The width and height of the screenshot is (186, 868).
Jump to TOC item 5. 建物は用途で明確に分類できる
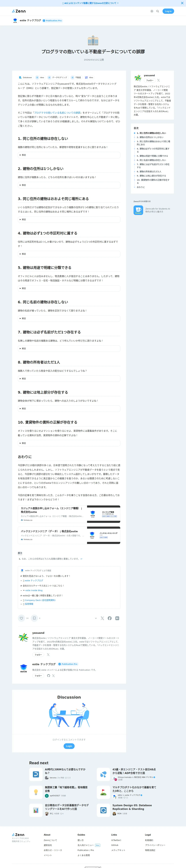tap(152, 156)
